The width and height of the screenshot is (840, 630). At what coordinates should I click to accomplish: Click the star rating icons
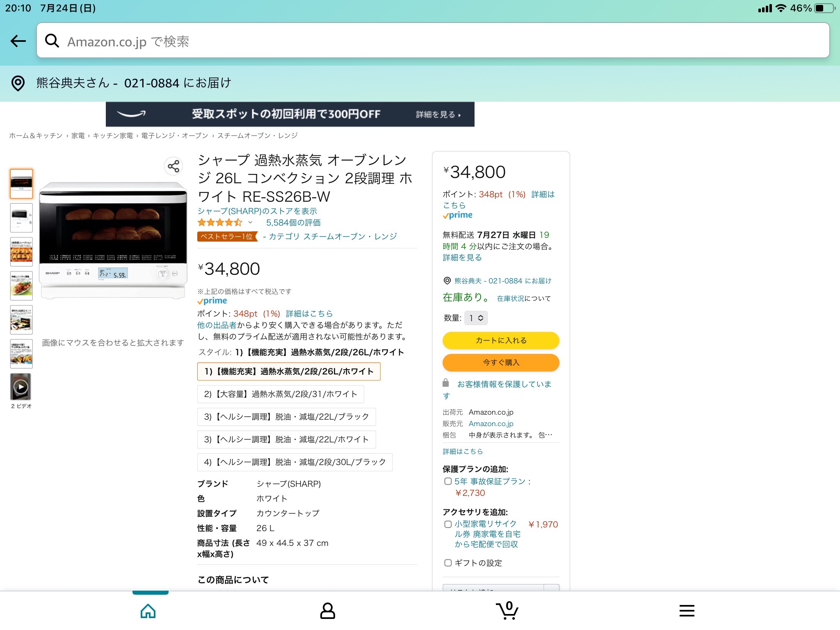pos(220,223)
